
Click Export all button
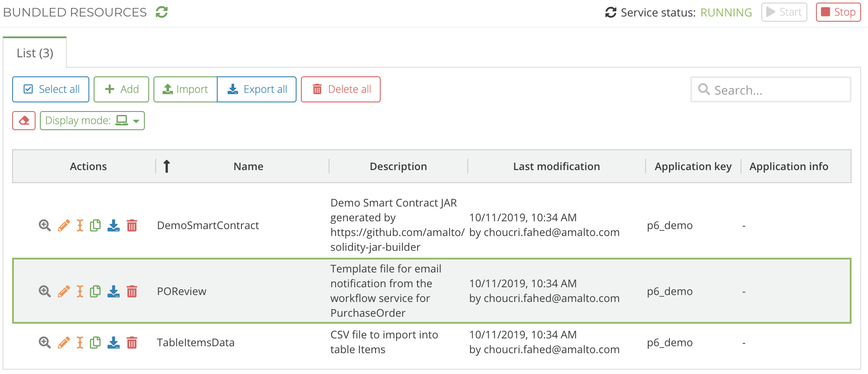[x=257, y=89]
